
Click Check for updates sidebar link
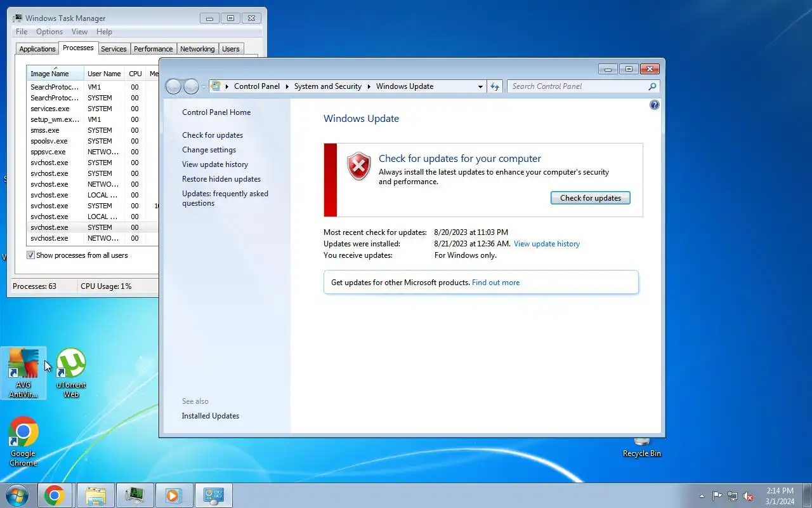click(213, 135)
